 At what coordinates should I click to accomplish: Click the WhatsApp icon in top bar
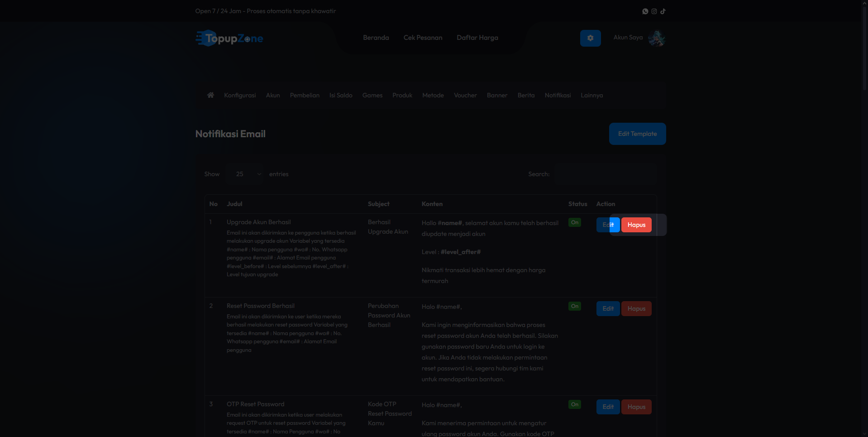point(645,11)
